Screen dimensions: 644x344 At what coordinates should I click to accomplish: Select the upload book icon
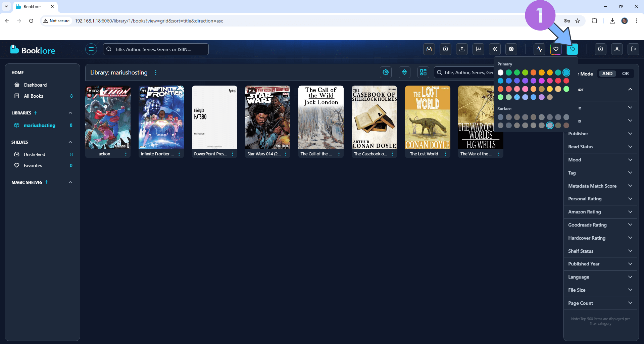462,49
